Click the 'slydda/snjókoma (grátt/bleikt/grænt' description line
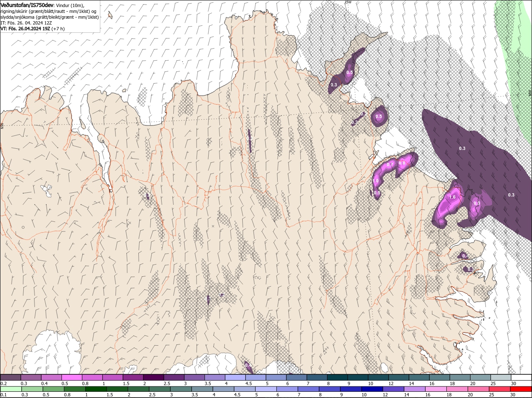 (49, 17)
